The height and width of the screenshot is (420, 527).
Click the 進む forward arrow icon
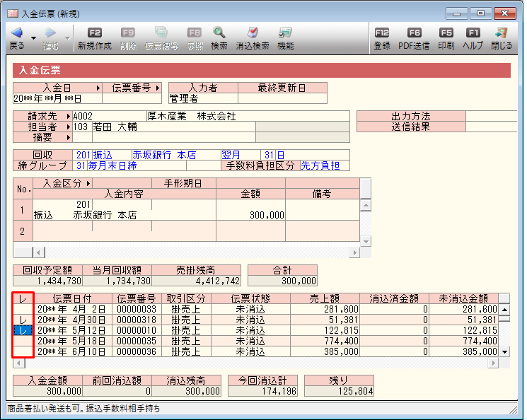click(50, 33)
